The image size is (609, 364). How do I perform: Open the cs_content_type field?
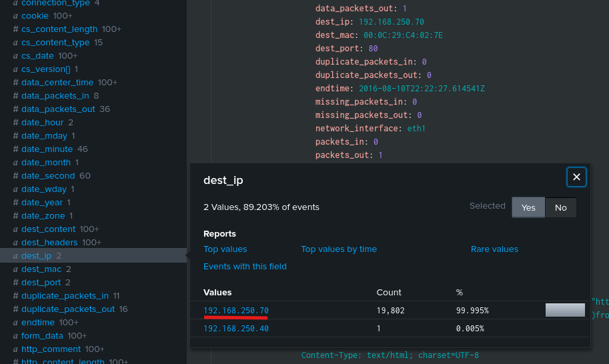55,42
